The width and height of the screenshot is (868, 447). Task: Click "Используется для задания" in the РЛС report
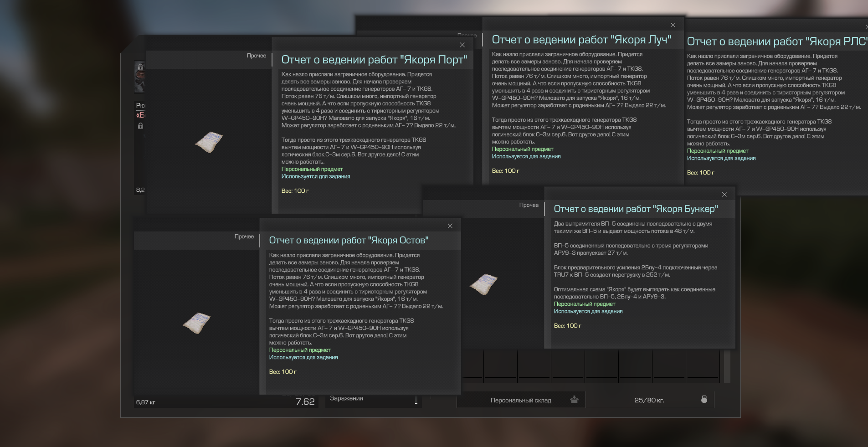(x=721, y=158)
